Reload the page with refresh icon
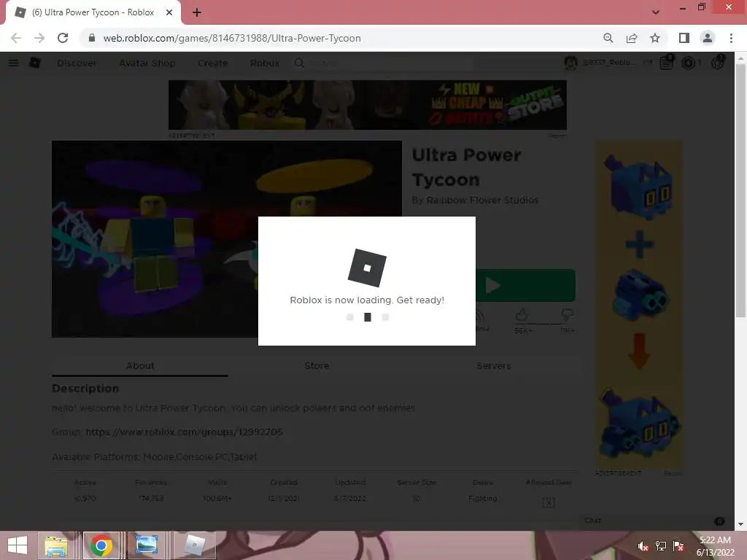 click(63, 38)
